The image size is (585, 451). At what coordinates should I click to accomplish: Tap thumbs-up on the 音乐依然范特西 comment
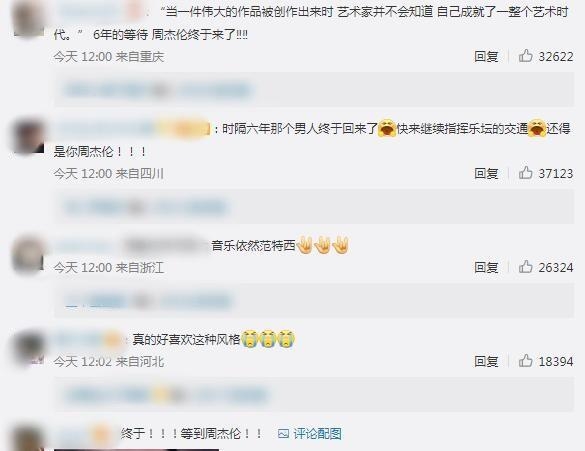(525, 267)
